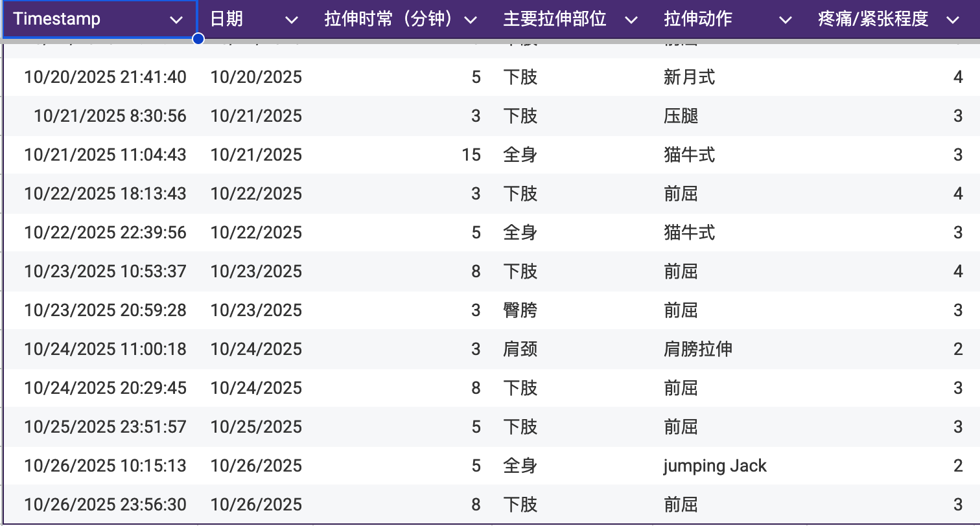Open the 日期 column filter dropdown
This screenshot has height=526, width=980.
pos(292,20)
